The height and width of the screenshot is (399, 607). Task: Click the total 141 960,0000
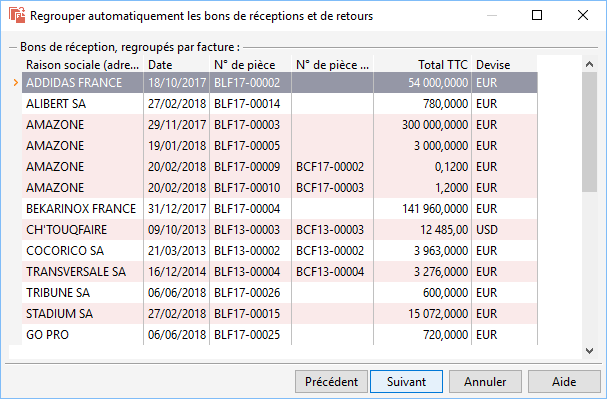[x=435, y=209]
